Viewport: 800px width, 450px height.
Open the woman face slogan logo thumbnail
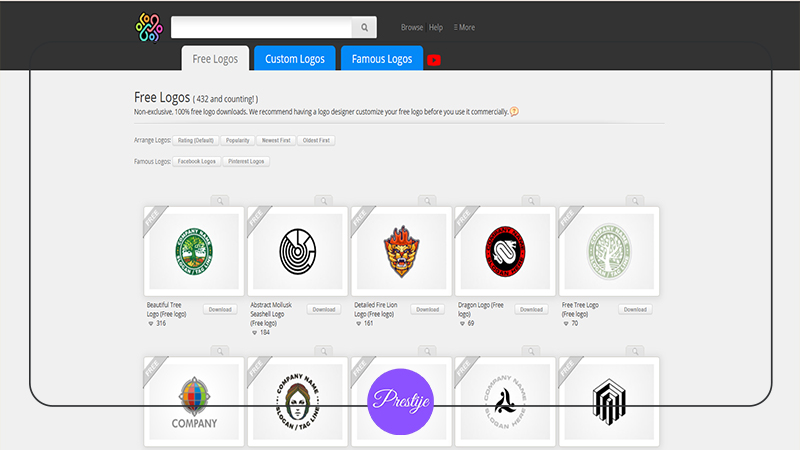[x=298, y=402]
